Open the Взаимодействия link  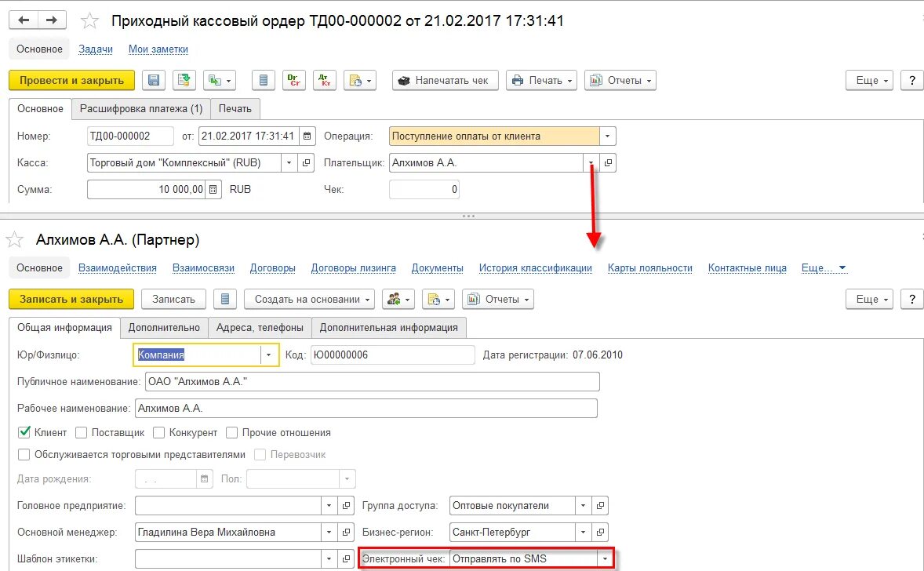click(x=118, y=268)
